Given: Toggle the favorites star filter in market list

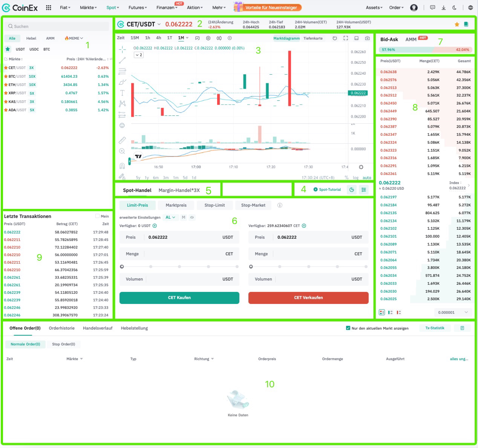Looking at the screenshot, I should tap(8, 49).
